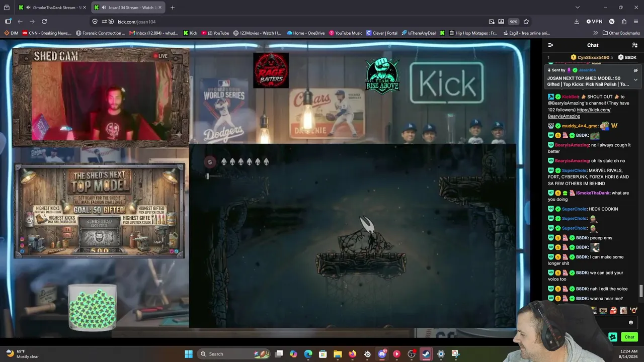Click the green Chat send button
The height and width of the screenshot is (362, 644).
click(629, 337)
